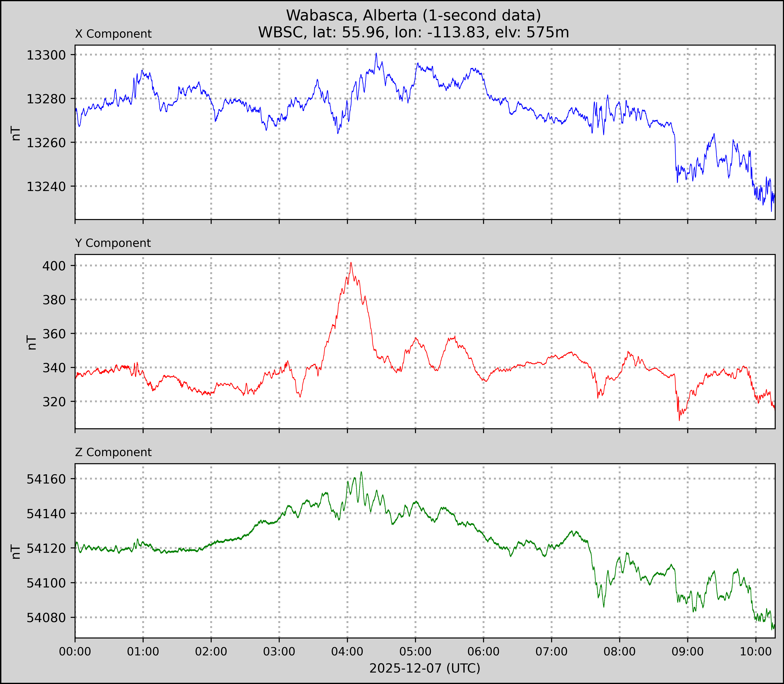Click the '2025-12-07 (UTC)' axis label
Viewport: 784px width, 684px height.
[425, 668]
